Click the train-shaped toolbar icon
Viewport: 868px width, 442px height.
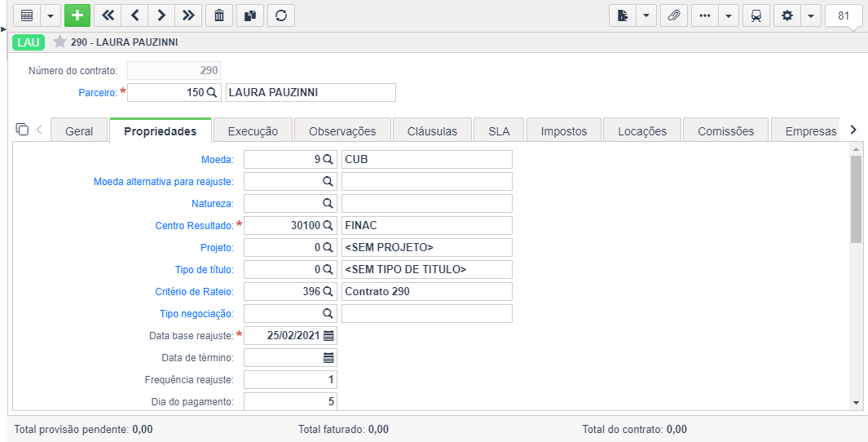(x=756, y=15)
